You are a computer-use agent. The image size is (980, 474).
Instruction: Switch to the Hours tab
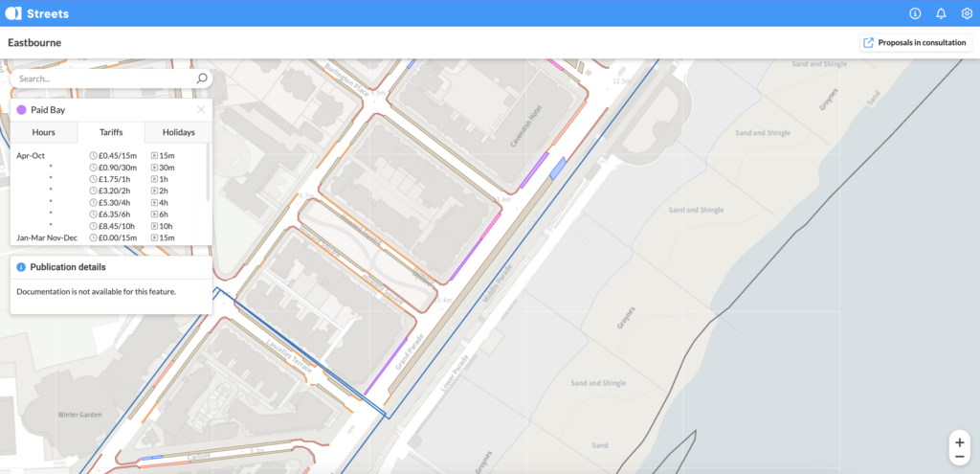[44, 132]
